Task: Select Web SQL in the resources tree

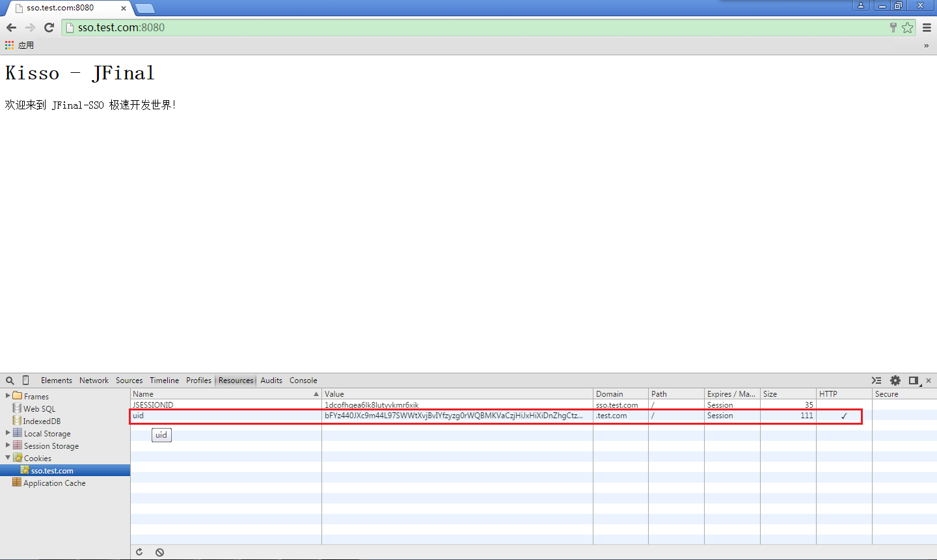Action: (39, 408)
